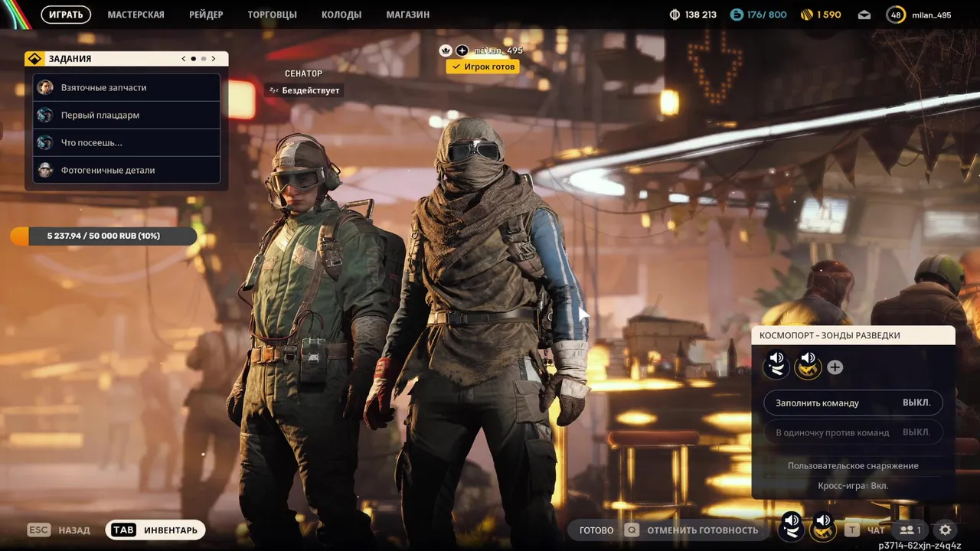
Task: Click the crown party leader icon
Action: coord(446,51)
